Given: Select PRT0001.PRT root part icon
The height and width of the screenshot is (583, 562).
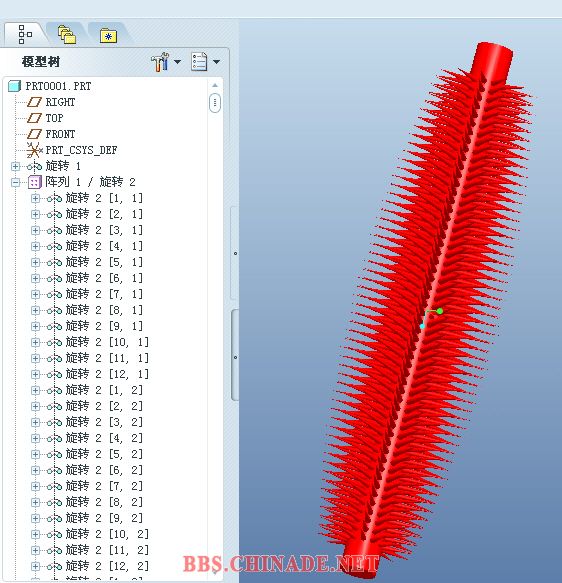Looking at the screenshot, I should pyautogui.click(x=14, y=86).
